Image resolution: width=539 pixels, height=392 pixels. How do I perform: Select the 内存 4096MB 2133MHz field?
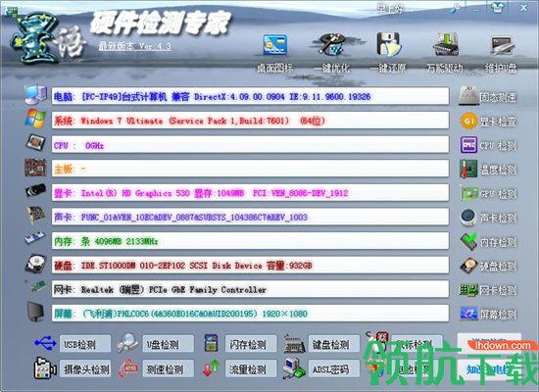250,241
